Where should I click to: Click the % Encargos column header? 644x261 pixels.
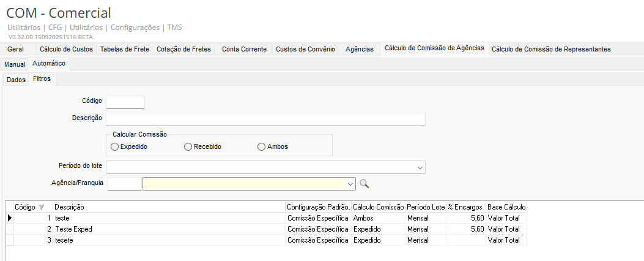[465, 207]
